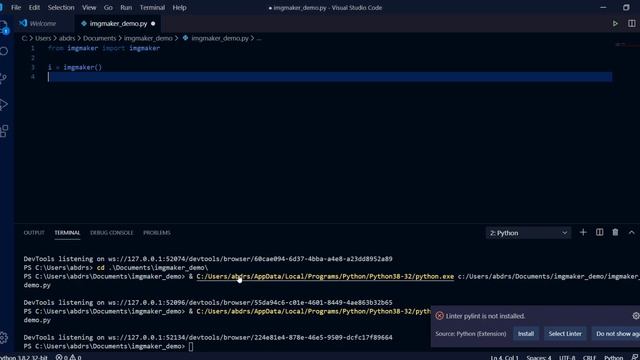Open Manage gear in activity bar
Image resolution: width=640 pixels, height=360 pixels.
click(x=4, y=338)
